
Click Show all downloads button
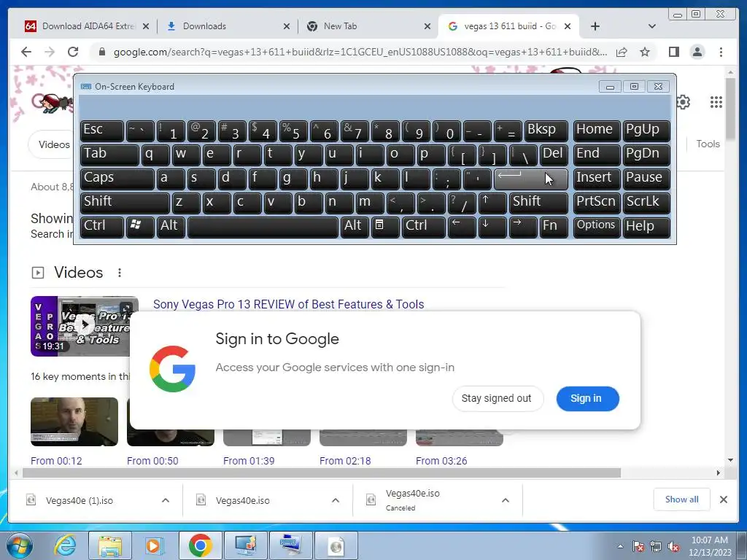681,499
